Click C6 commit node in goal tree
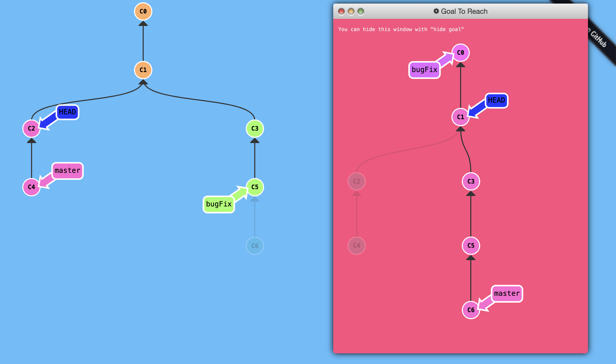Image resolution: width=616 pixels, height=364 pixels. point(471,310)
